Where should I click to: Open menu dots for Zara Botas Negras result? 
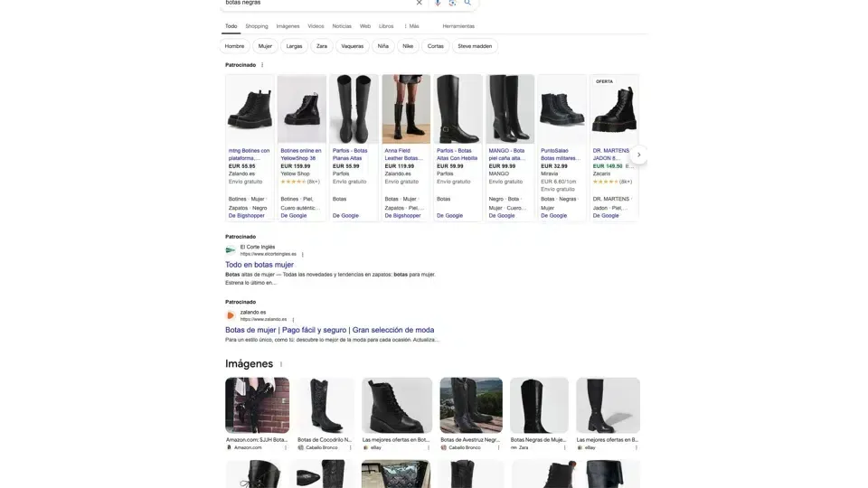[x=564, y=447]
